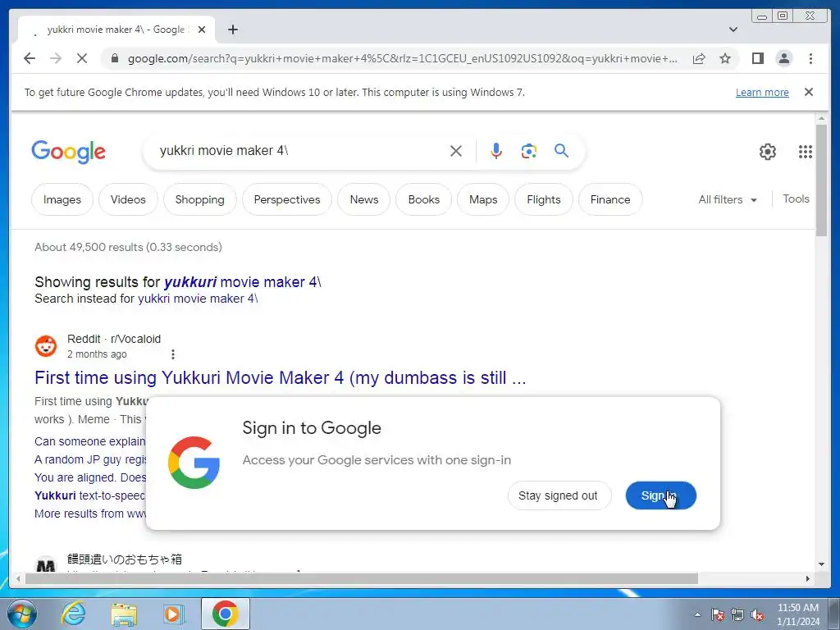This screenshot has width=840, height=630.
Task: Click horizontal scrollbar right arrow
Action: coord(808,578)
